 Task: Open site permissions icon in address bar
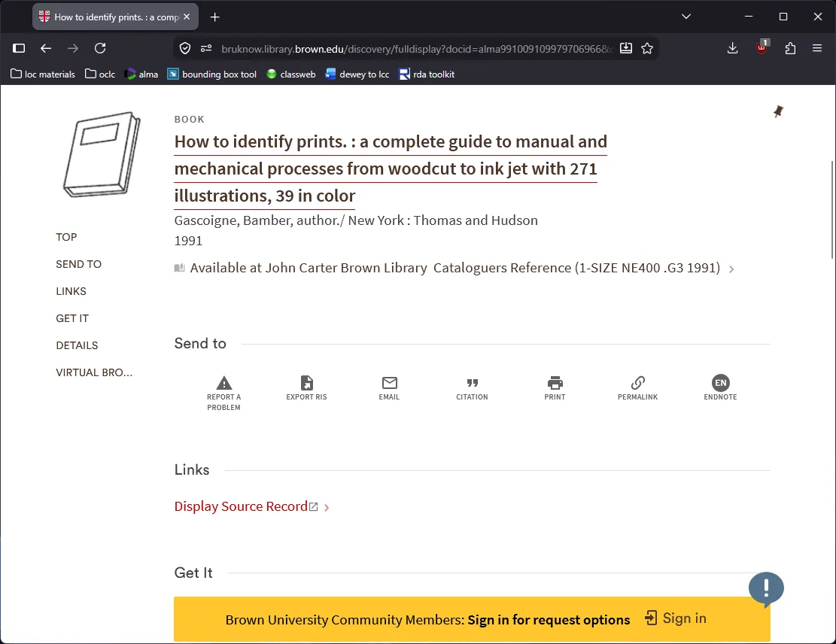coord(206,48)
